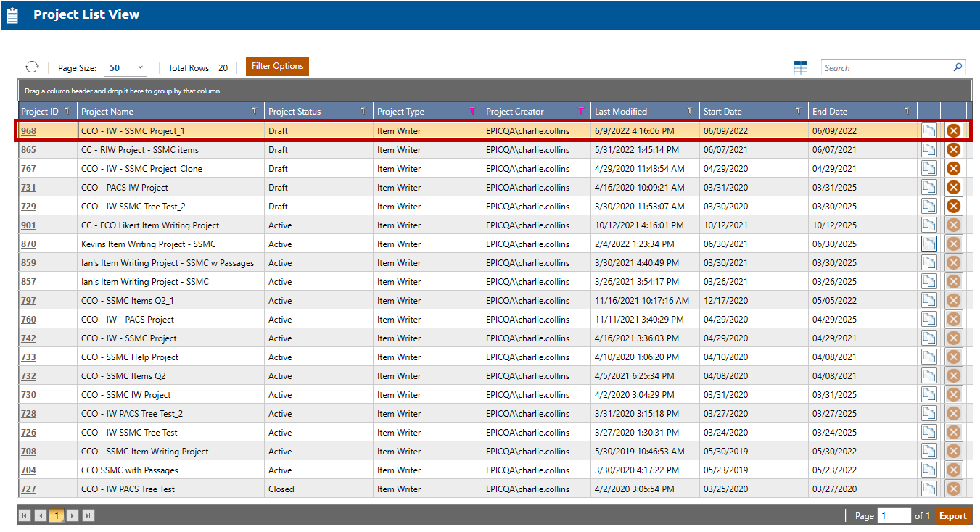Open filter menu for Last Modified column
This screenshot has width=980, height=532.
click(x=689, y=111)
